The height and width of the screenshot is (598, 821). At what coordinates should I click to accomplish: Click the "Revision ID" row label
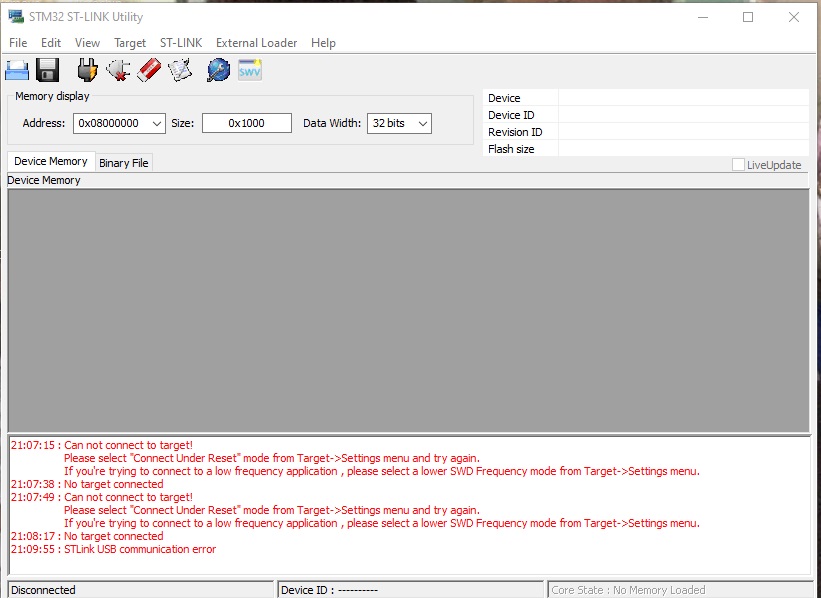(x=515, y=132)
